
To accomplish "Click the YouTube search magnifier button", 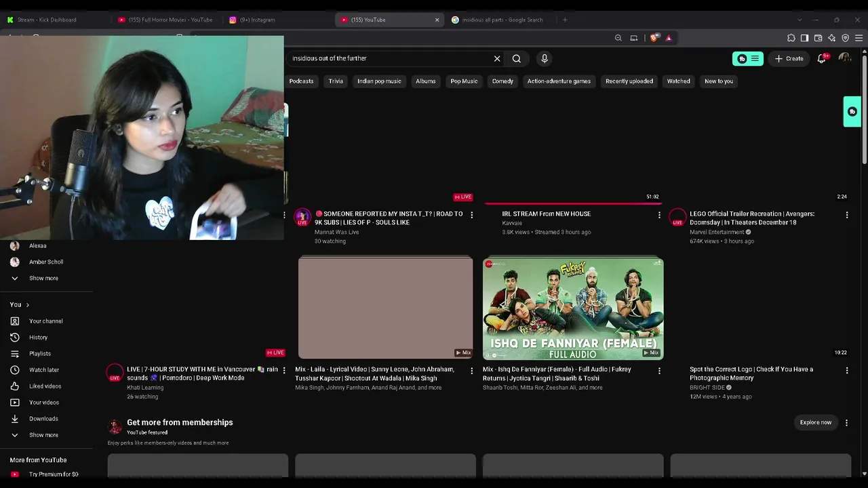I will [517, 59].
